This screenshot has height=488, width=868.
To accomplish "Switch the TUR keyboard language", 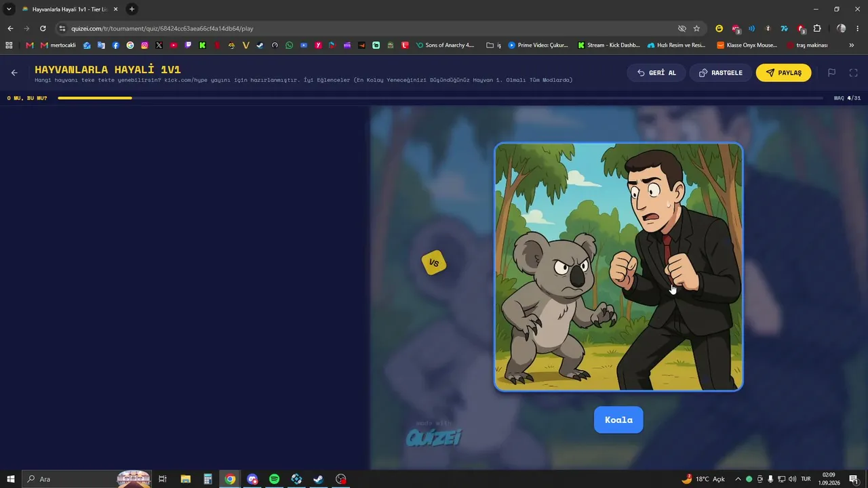I will [806, 479].
